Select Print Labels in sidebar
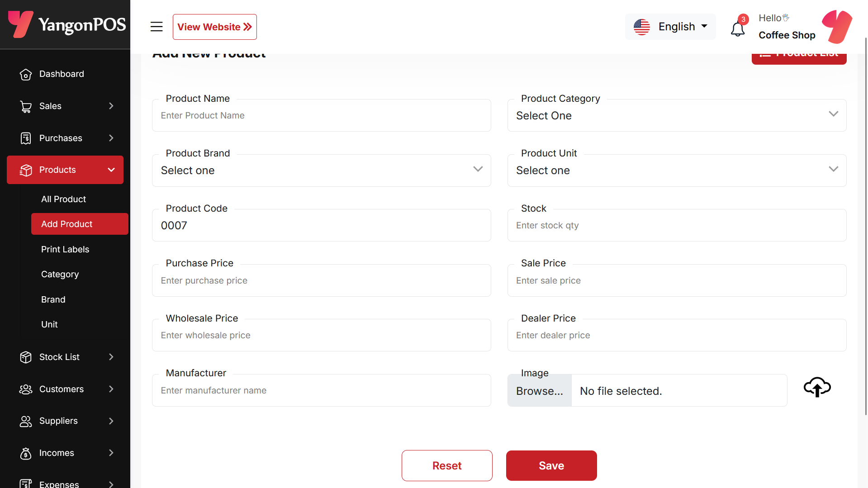This screenshot has height=488, width=868. point(65,249)
